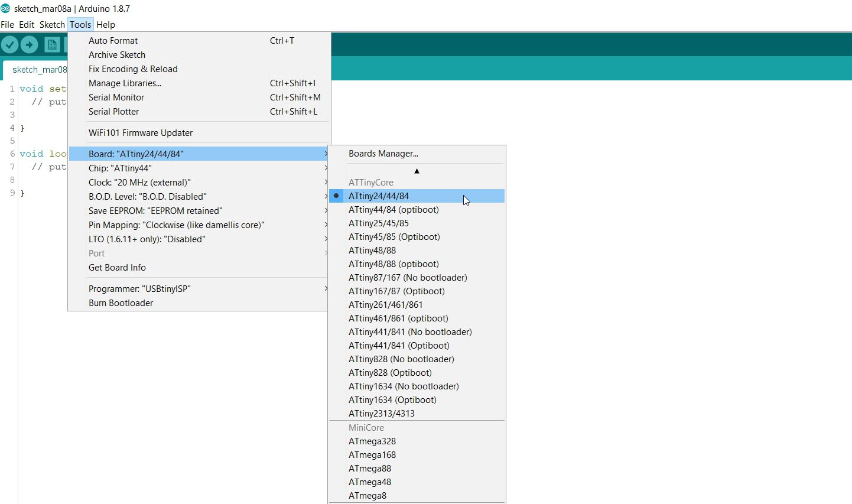Choose ATtiny87/167 (No bootloader) board
Viewport: 852px width, 504px height.
pos(417,277)
